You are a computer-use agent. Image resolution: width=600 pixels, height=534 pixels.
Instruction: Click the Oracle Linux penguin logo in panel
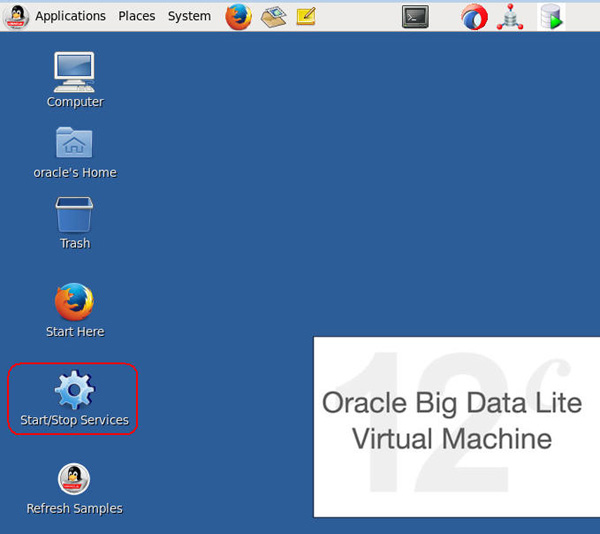pos(16,17)
